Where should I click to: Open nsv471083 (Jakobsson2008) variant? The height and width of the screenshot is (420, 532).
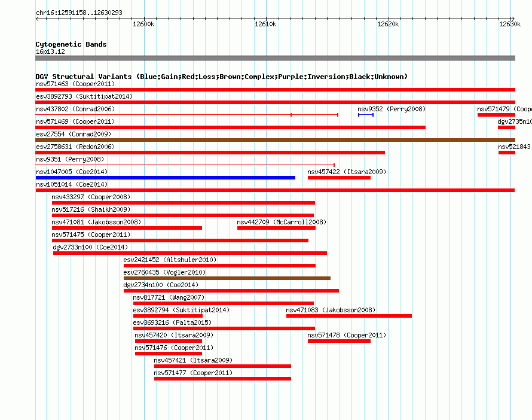(x=331, y=310)
